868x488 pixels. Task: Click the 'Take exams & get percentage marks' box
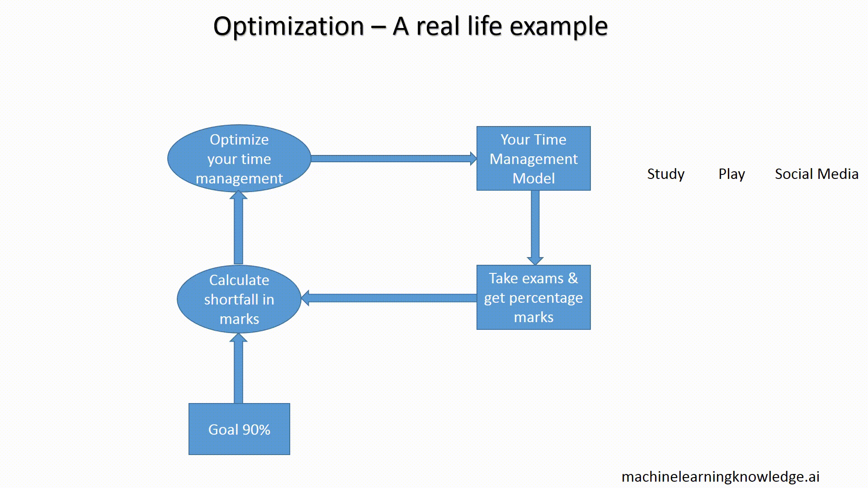(x=533, y=297)
